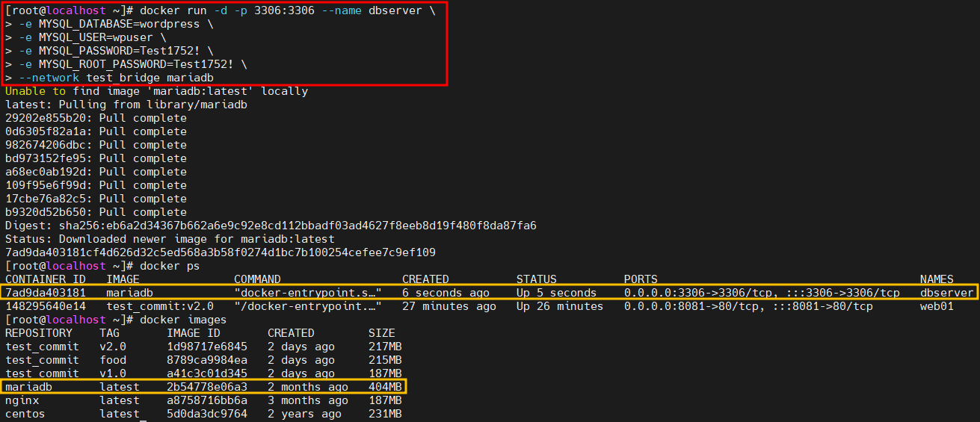Click container name dbserver
The image size is (980, 422).
[947, 293]
